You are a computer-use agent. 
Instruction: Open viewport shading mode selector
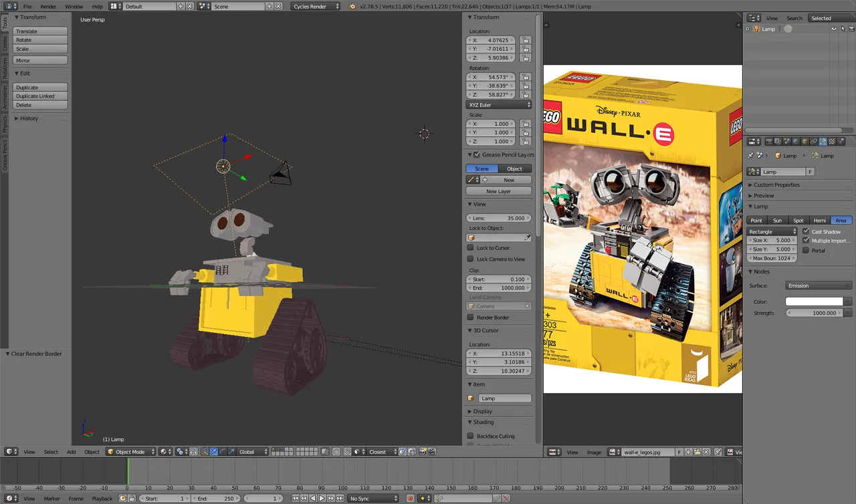tap(165, 452)
